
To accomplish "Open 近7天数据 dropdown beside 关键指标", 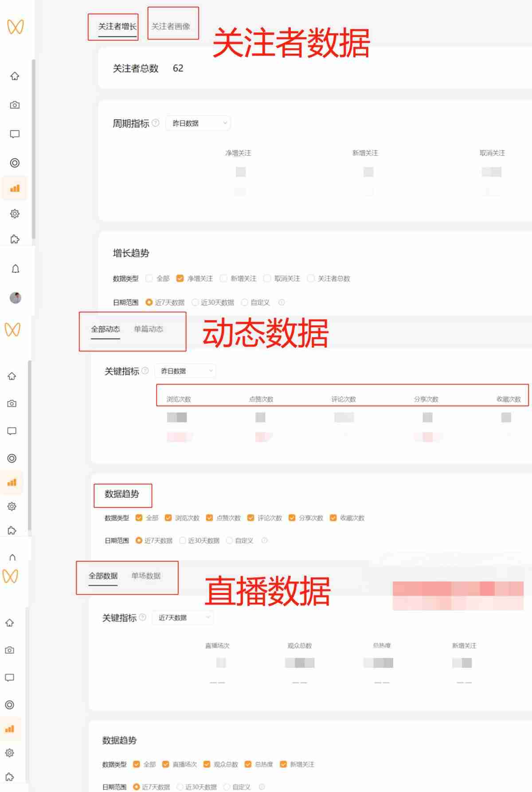I will pos(183,617).
